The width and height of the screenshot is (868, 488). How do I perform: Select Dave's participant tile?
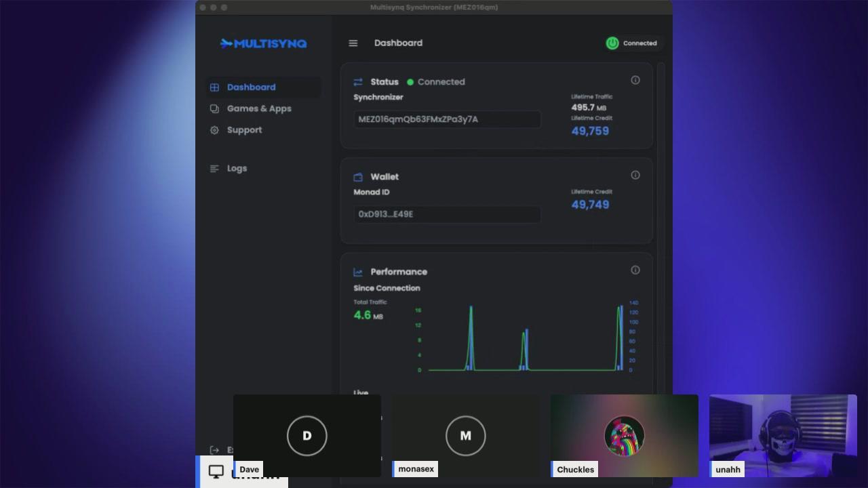point(307,436)
